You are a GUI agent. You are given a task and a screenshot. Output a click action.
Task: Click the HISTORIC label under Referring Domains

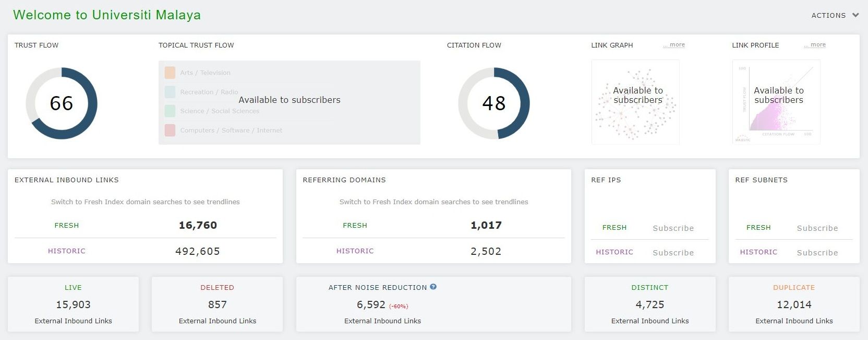coord(355,251)
